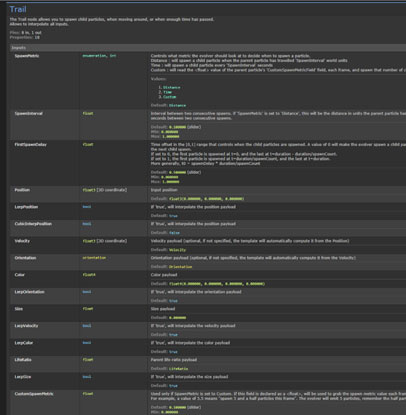Click the 'Default: Velocity' value
The image size is (406, 415).
pyautogui.click(x=168, y=250)
